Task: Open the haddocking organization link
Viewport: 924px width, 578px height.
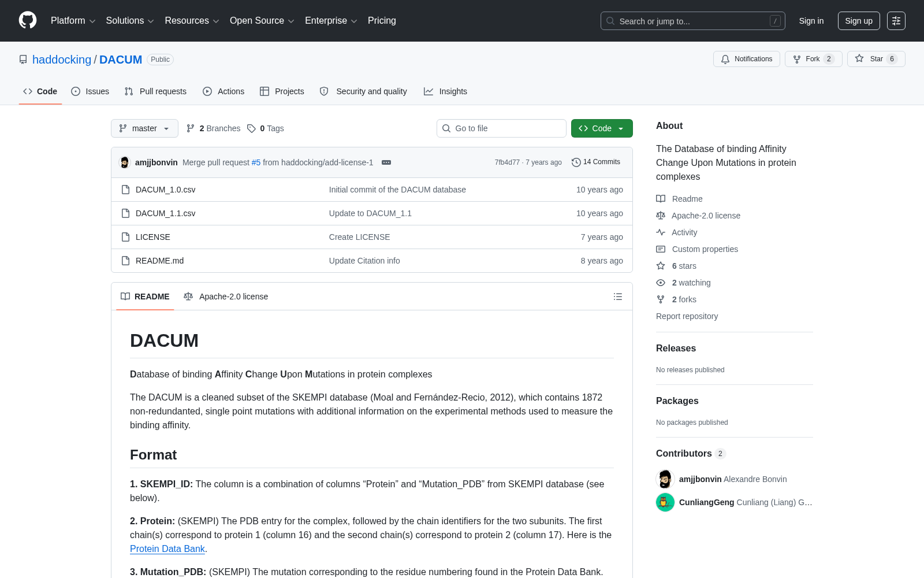Action: 62,60
